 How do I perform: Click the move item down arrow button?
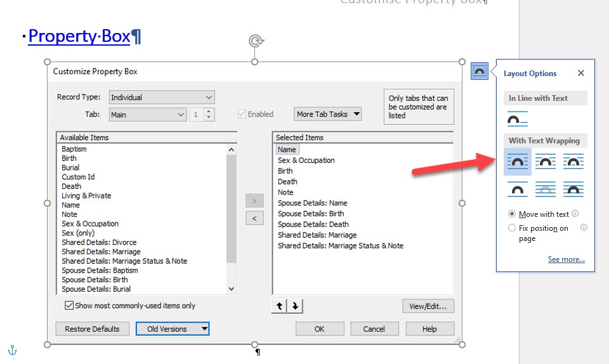tap(295, 306)
